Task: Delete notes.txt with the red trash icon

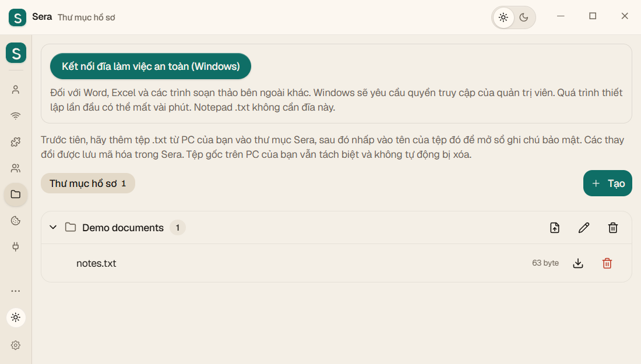Action: coord(607,263)
